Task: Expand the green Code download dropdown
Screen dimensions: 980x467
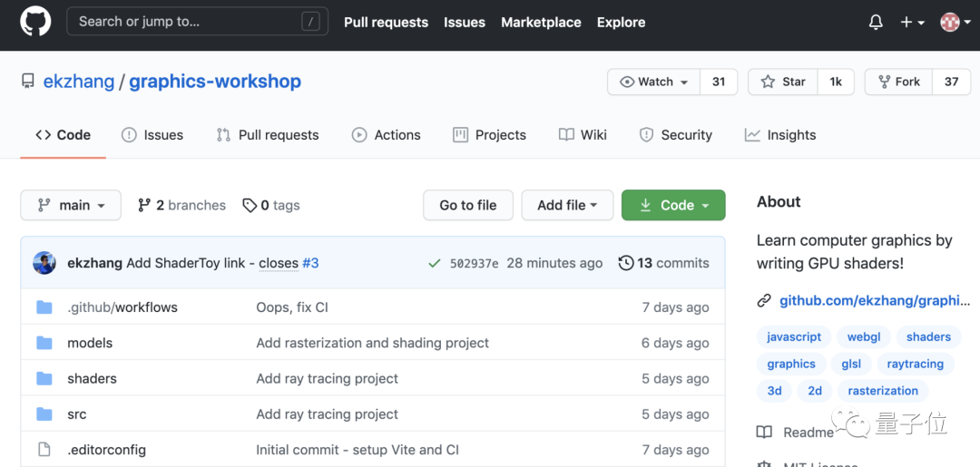Action: tap(673, 205)
